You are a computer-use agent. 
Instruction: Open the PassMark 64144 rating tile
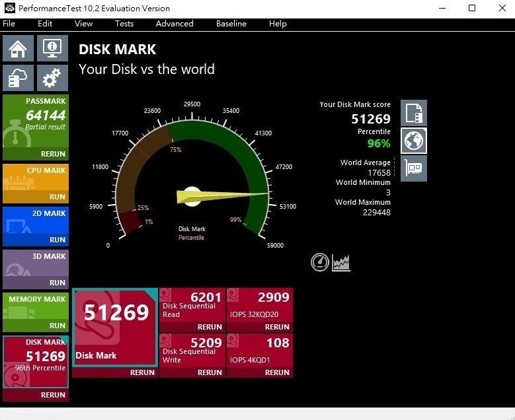click(x=36, y=122)
